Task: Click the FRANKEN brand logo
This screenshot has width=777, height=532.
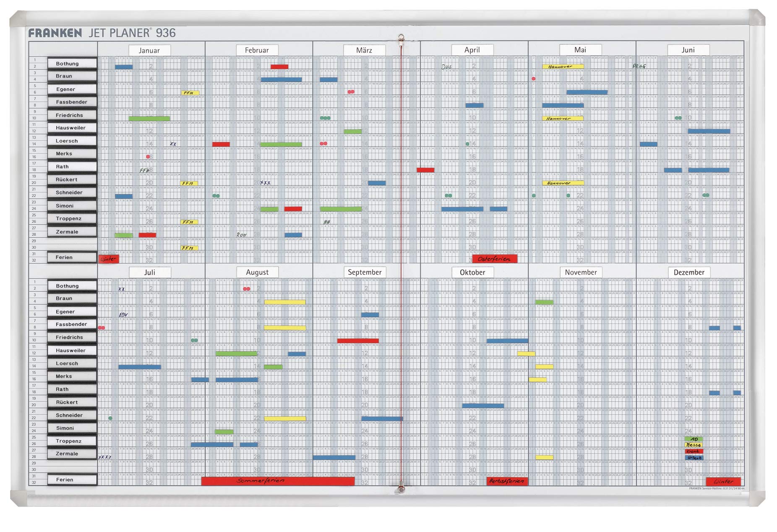Action: point(55,33)
